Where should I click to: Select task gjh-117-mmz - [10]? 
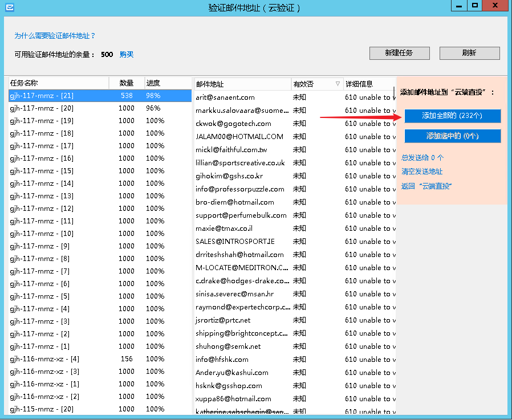point(100,234)
